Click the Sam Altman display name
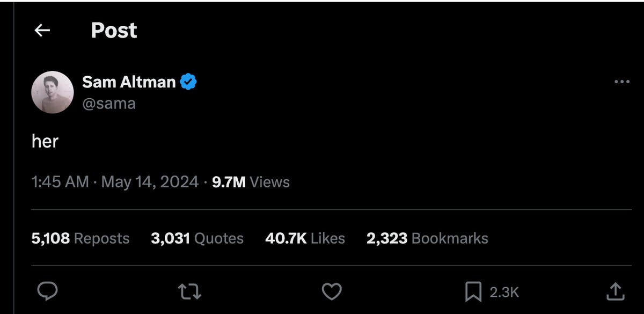Image resolution: width=644 pixels, height=314 pixels. [129, 82]
